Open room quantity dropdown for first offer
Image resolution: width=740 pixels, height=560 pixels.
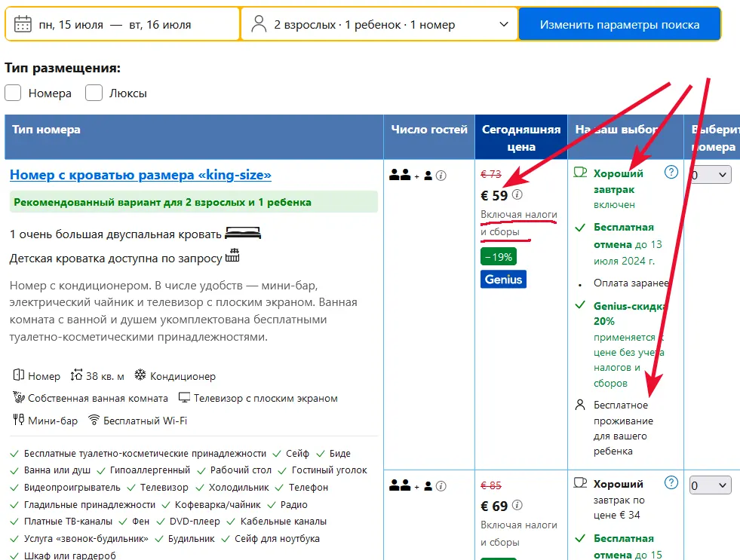click(711, 175)
